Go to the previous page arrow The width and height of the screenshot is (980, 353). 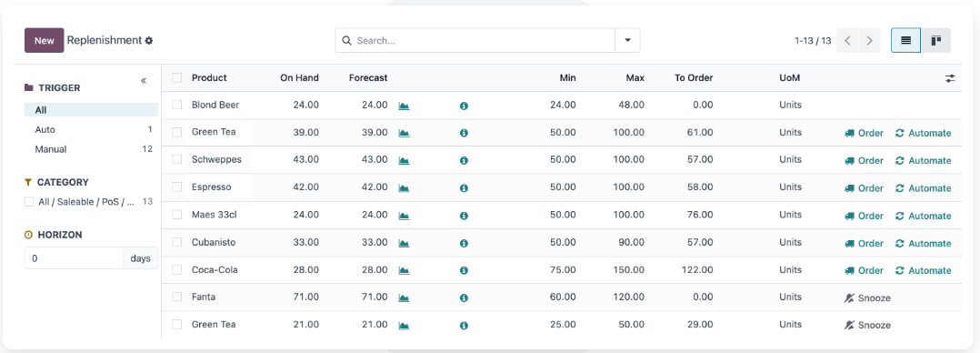[847, 41]
